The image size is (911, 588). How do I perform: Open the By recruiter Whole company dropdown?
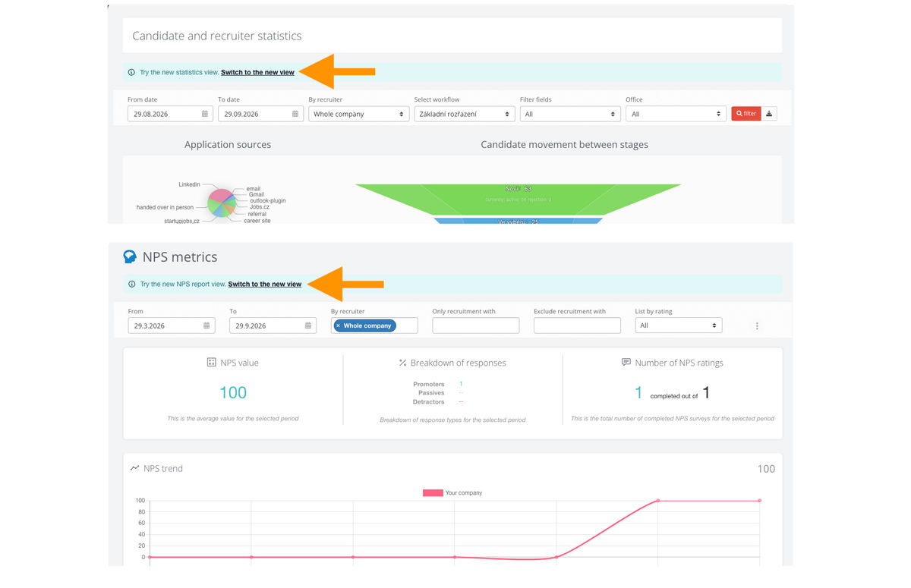pos(359,114)
